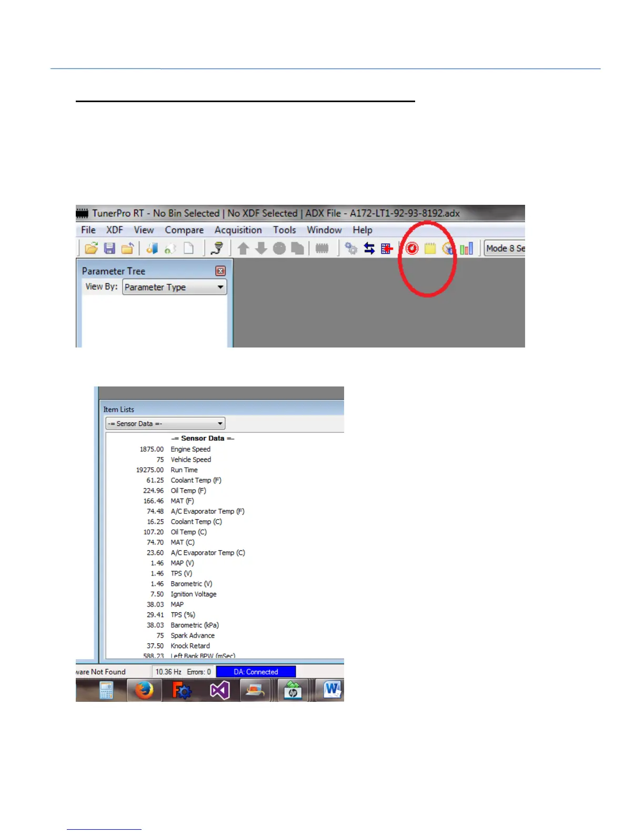644x834 pixels.
Task: Save the bin with the floppy disk icon
Action: 109,249
